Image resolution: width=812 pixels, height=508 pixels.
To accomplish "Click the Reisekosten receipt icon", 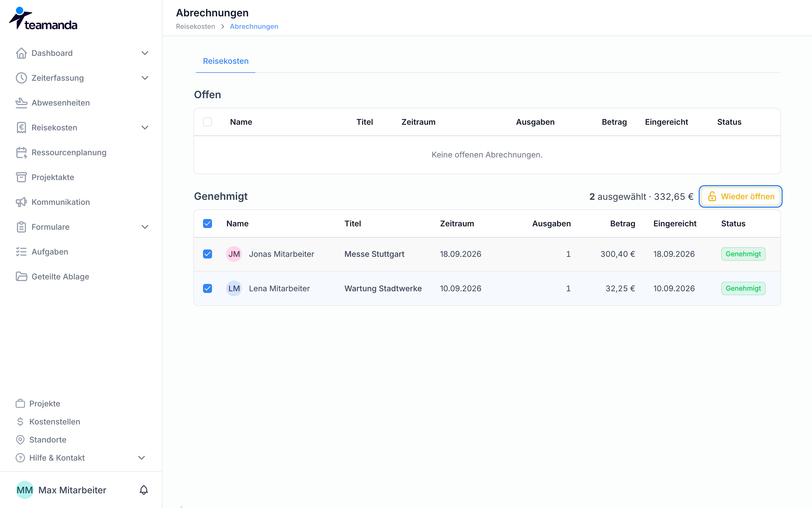I will [x=21, y=128].
